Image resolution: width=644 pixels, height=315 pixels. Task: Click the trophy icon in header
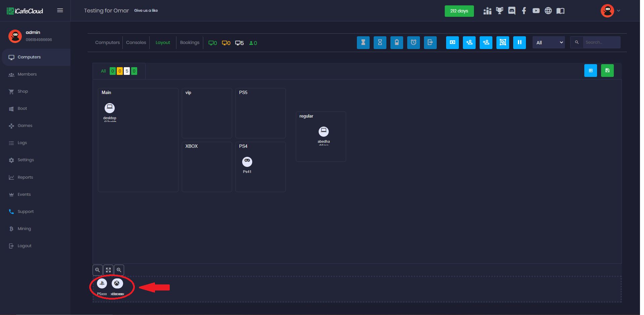499,11
